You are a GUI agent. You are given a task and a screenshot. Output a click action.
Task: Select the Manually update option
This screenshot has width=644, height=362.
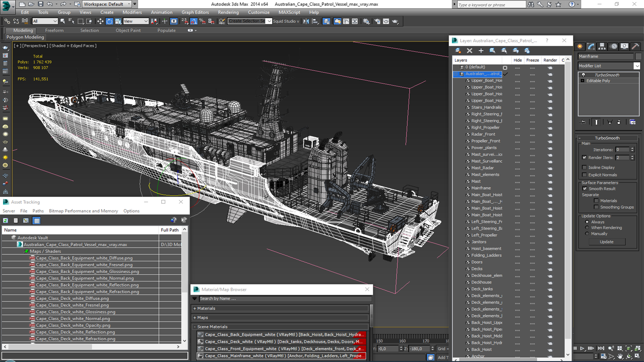pos(587,234)
